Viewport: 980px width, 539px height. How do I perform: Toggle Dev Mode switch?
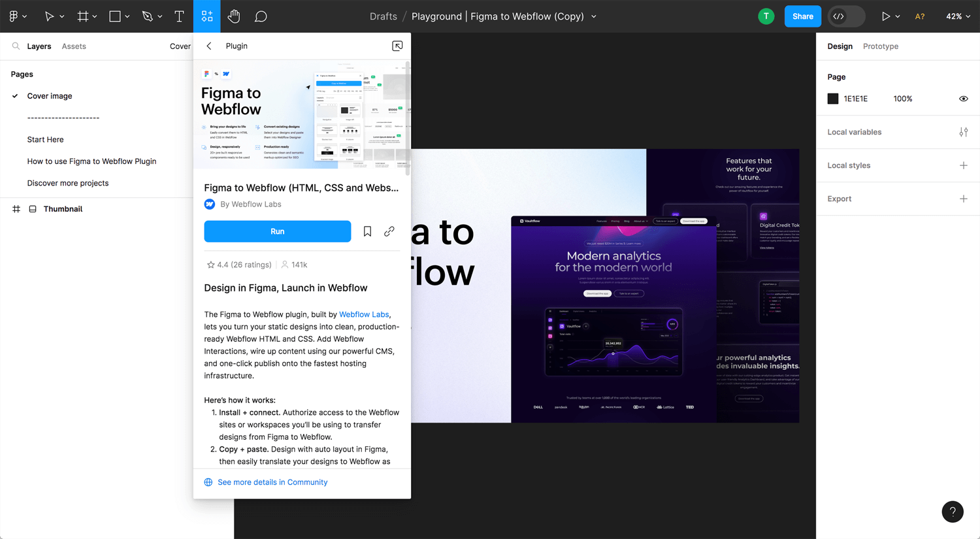tap(847, 16)
